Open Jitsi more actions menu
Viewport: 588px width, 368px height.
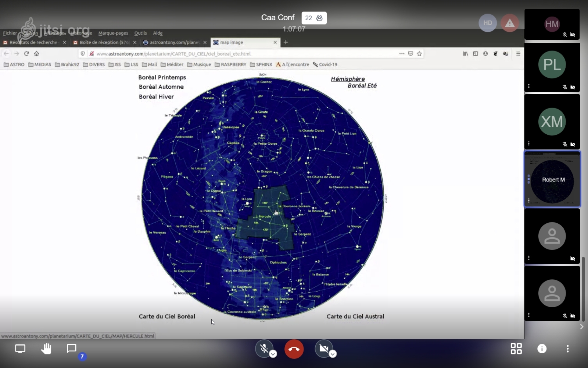[x=567, y=348]
